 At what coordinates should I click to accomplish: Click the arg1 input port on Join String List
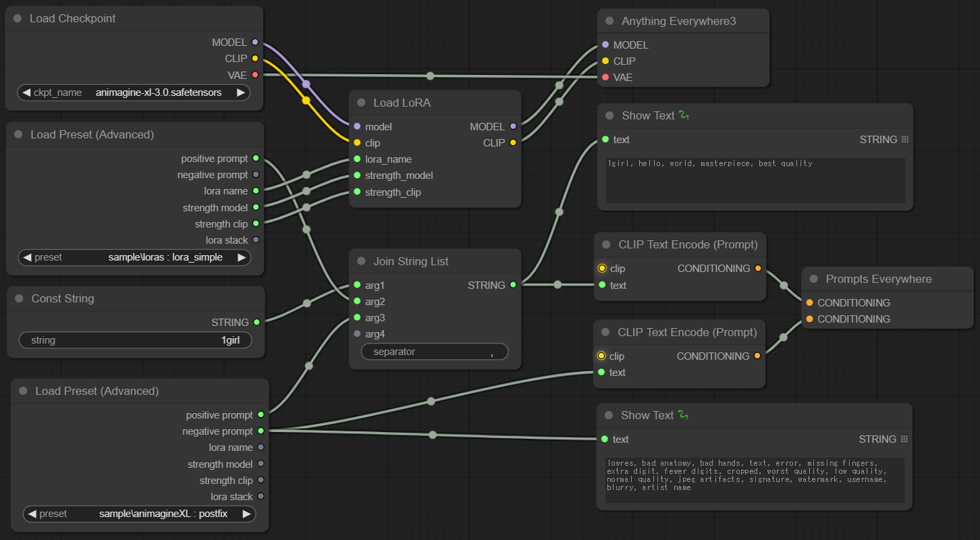(357, 285)
